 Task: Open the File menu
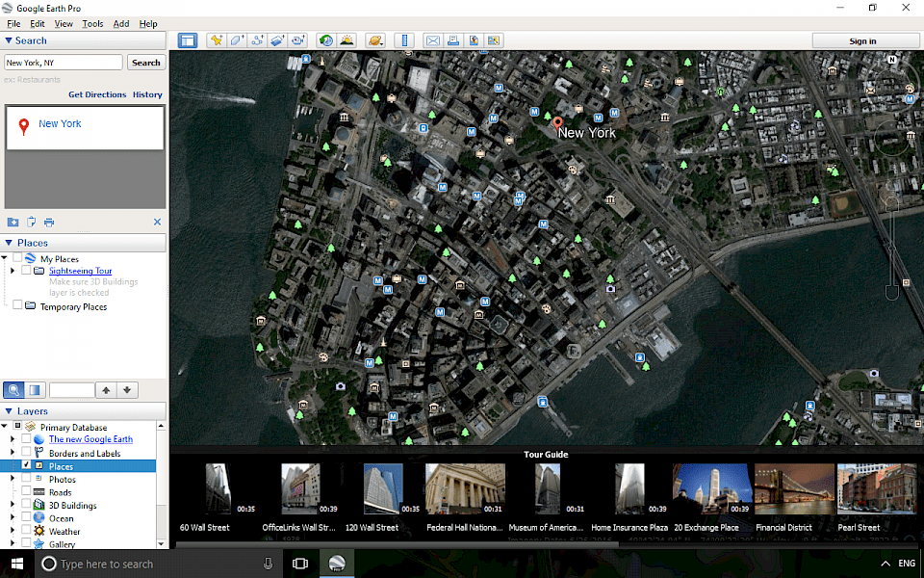pos(13,23)
